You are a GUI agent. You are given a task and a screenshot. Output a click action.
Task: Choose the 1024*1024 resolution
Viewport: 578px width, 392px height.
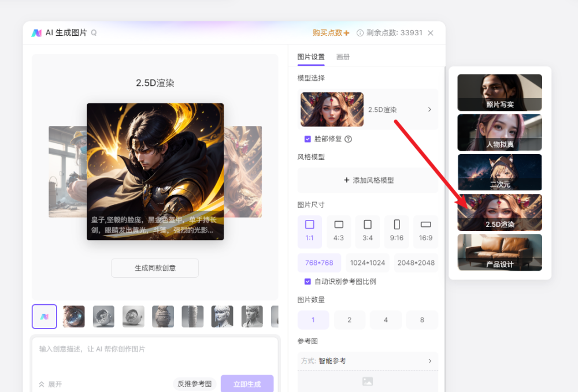tap(368, 263)
